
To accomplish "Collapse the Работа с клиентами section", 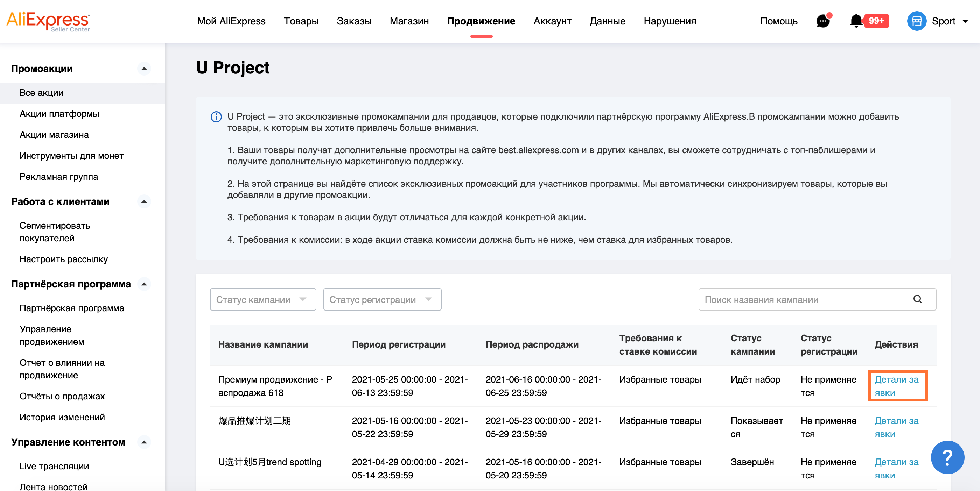I will [x=144, y=201].
